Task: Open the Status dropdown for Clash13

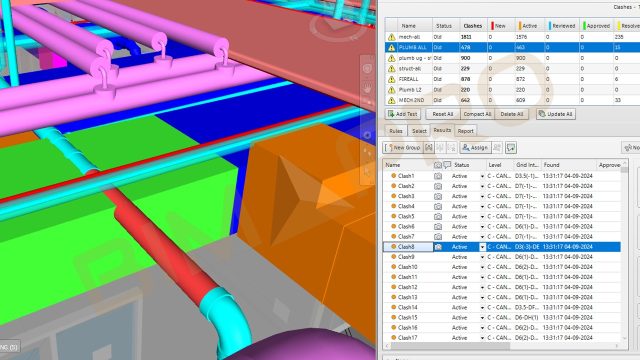Action: (482, 298)
